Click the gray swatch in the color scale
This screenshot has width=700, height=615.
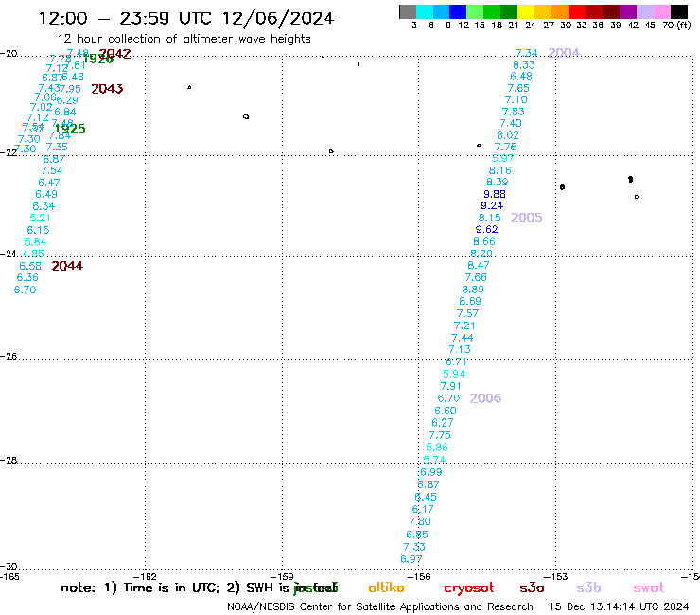pyautogui.click(x=408, y=11)
